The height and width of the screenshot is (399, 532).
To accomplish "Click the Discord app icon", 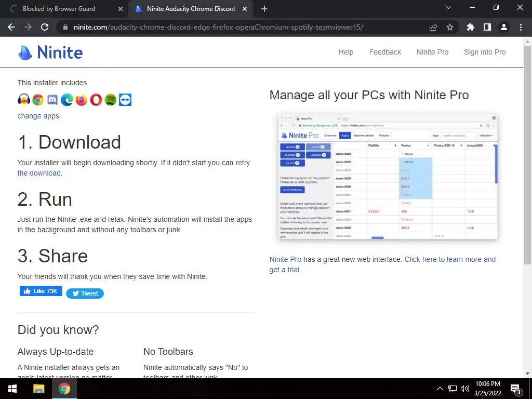I will 52,100.
